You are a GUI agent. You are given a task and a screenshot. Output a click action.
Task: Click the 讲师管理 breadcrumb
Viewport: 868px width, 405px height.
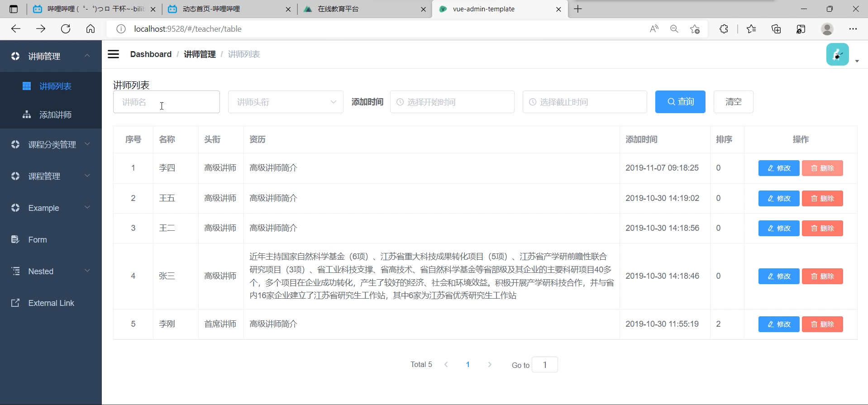200,54
